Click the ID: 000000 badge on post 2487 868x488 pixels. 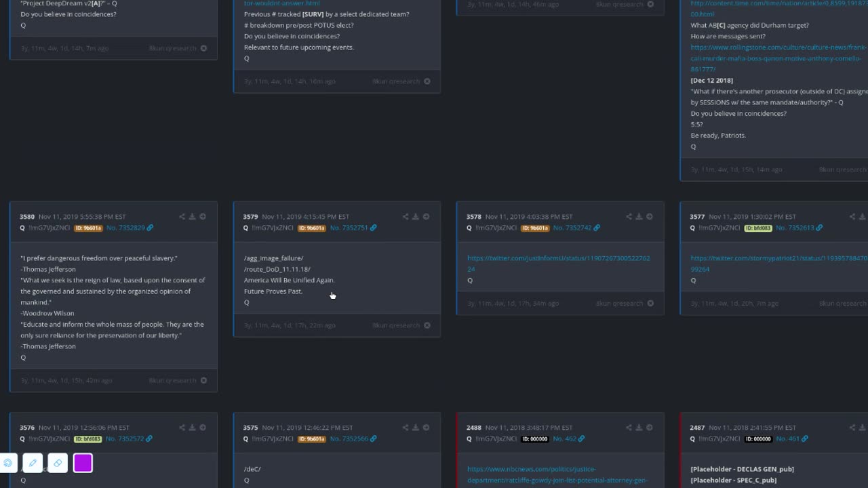758,439
